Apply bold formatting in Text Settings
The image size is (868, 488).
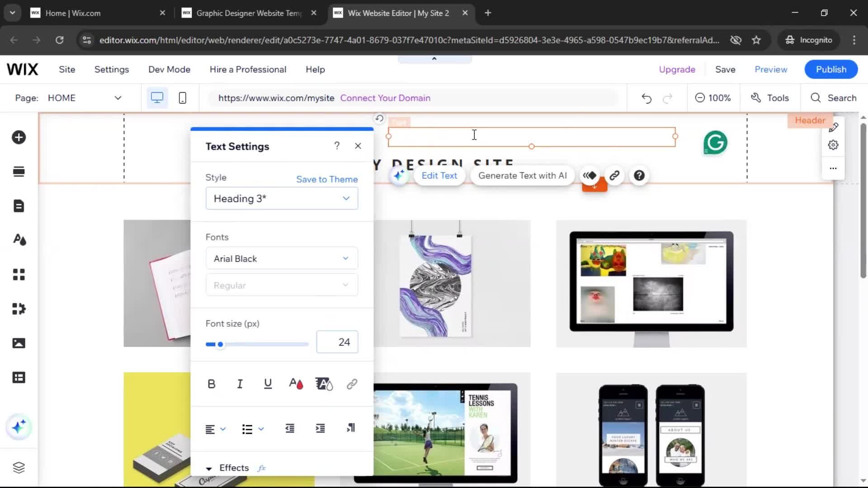(211, 384)
